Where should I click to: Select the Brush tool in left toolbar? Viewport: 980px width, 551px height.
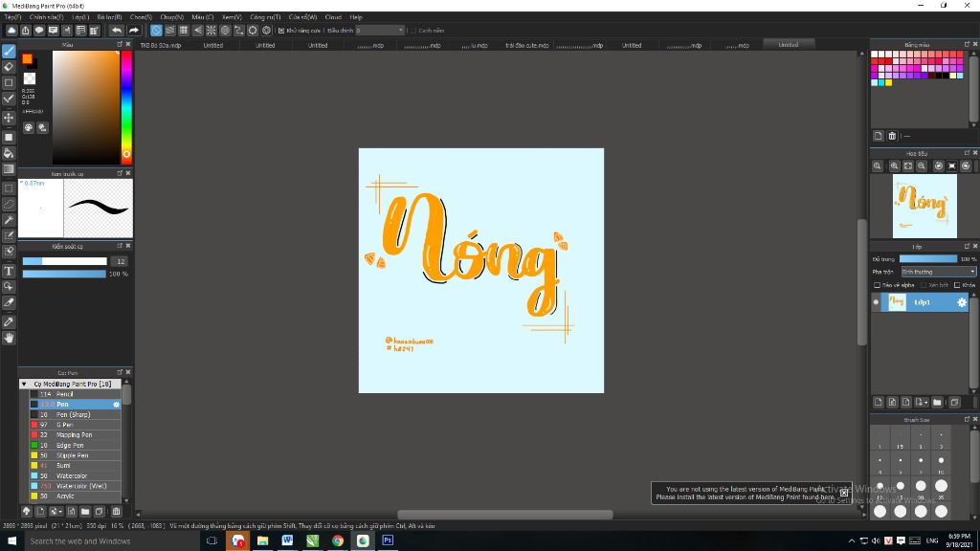[9, 52]
